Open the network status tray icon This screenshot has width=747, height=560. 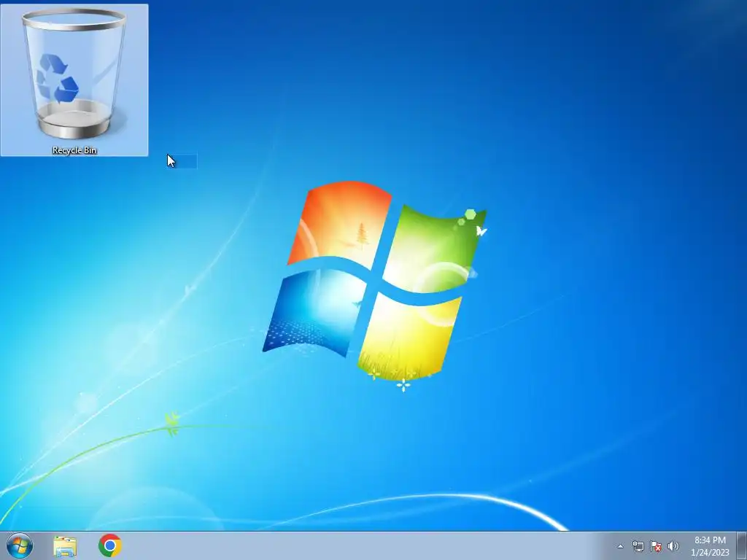pos(638,546)
